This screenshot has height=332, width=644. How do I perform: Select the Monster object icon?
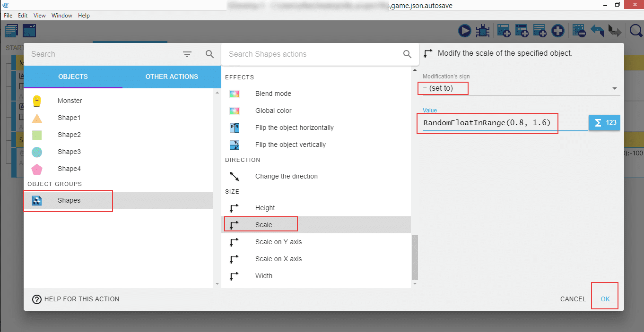tap(37, 101)
